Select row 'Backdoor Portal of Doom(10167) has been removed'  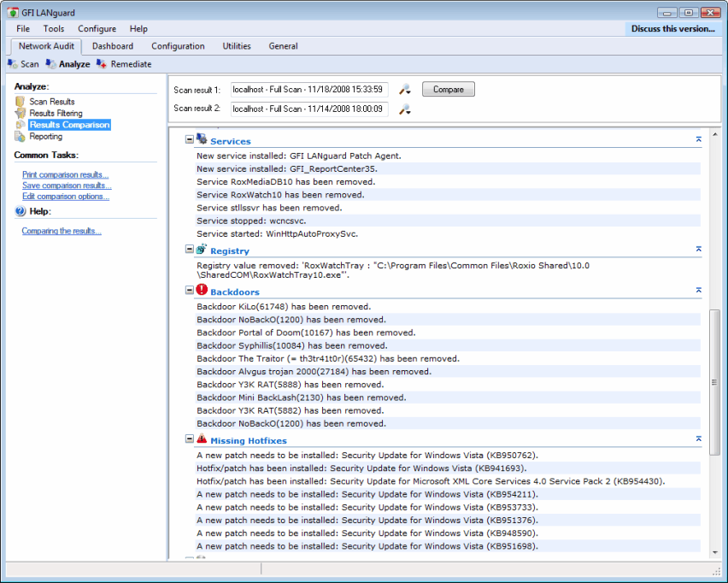coord(448,333)
